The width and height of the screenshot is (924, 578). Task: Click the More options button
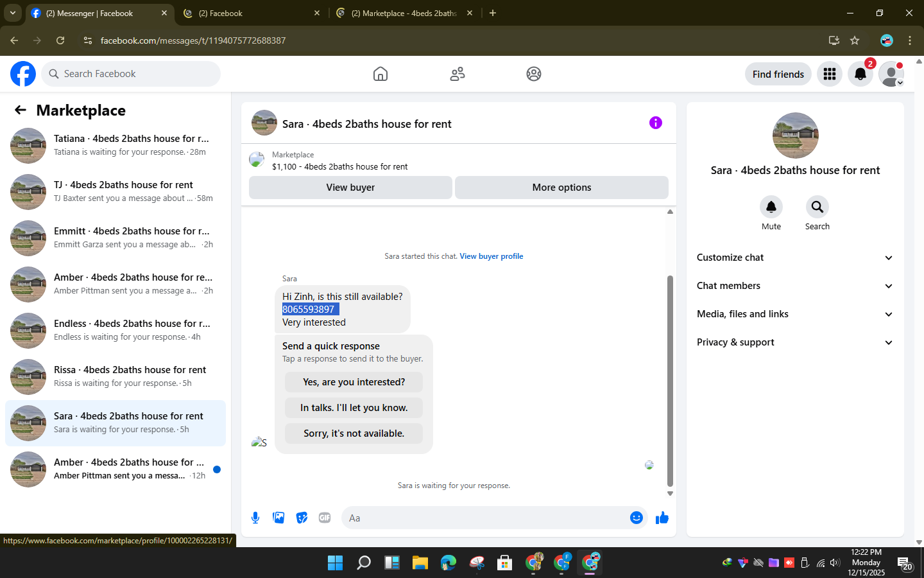561,188
